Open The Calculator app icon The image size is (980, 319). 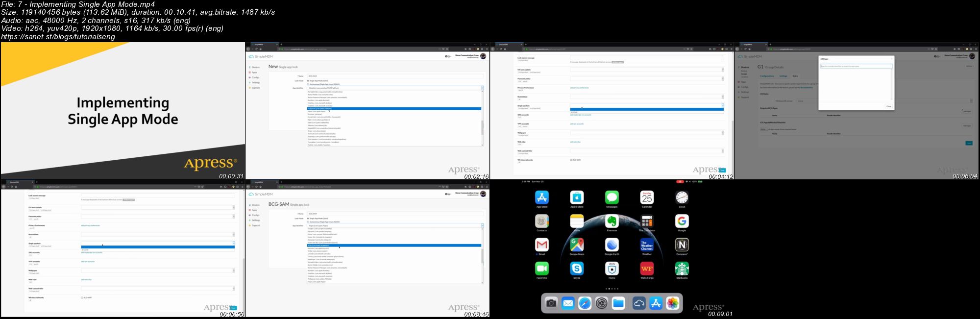647,221
